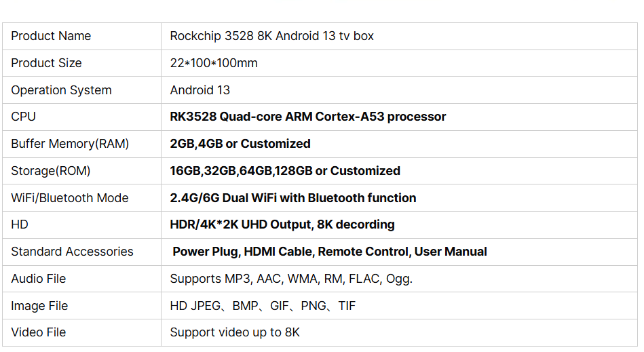Click the 'Operation System' label cell
Image resolution: width=644 pixels, height=352 pixels.
tap(61, 90)
